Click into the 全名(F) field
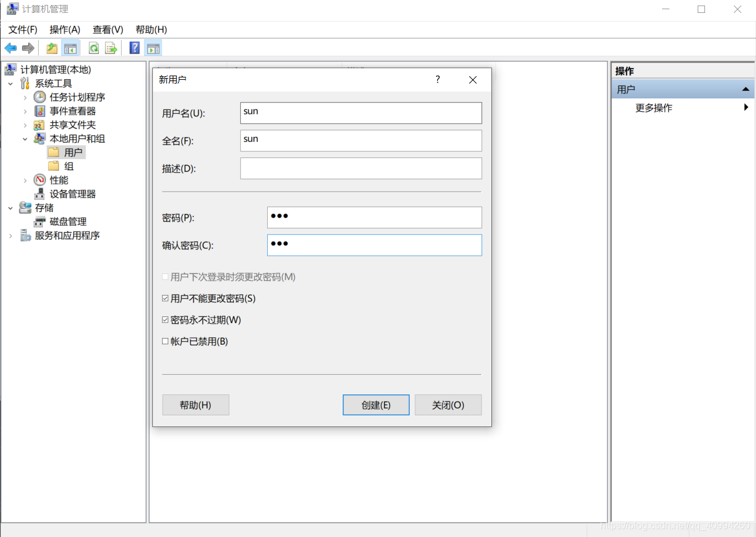Image resolution: width=756 pixels, height=537 pixels. [361, 141]
